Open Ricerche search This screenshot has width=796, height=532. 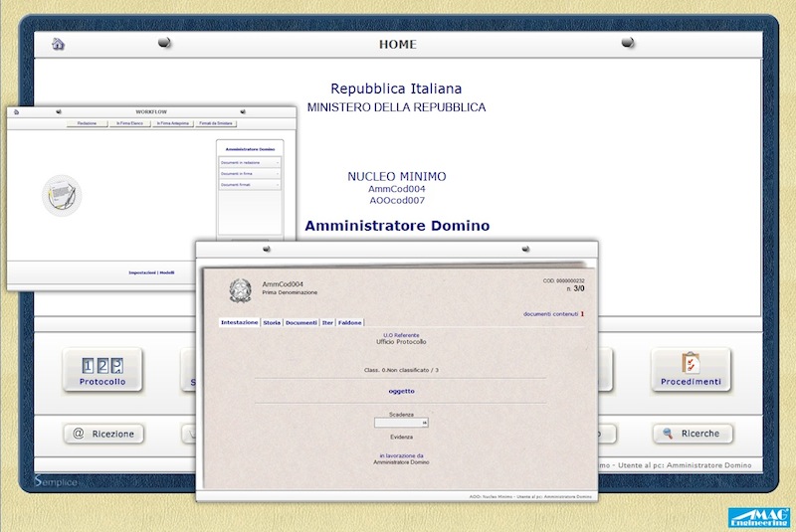click(693, 434)
